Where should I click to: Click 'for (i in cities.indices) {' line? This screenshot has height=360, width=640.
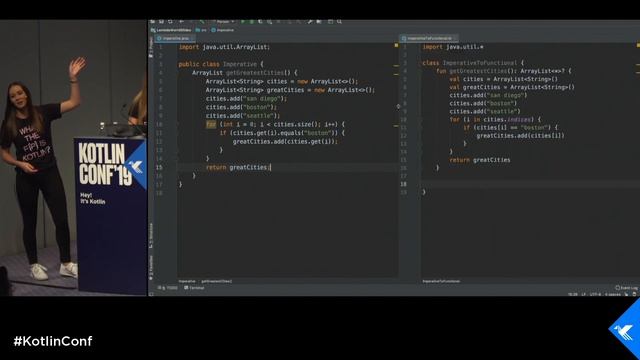(495, 120)
